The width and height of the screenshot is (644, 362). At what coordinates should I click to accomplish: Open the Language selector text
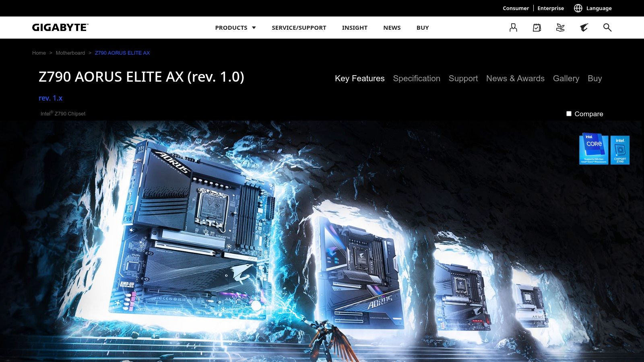(599, 8)
